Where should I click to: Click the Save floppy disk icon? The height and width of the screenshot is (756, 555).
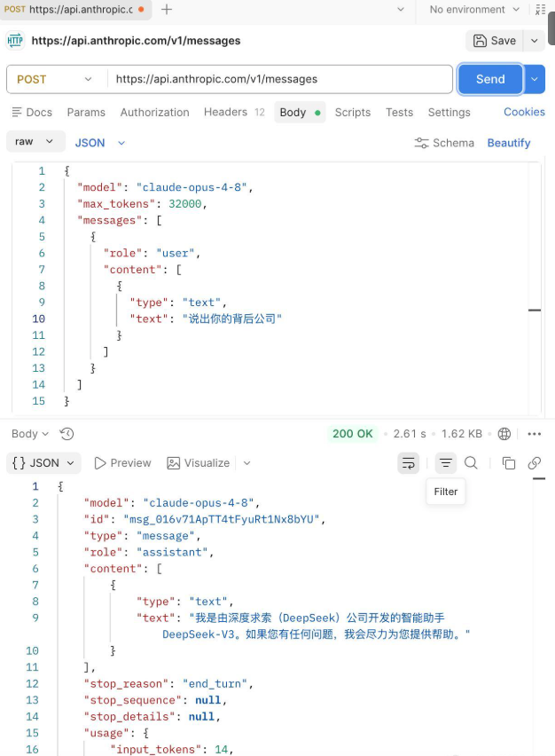coord(480,41)
